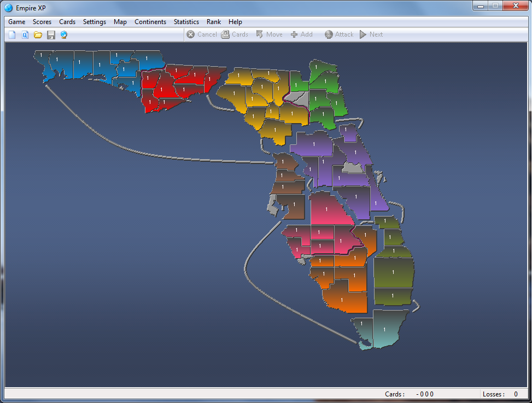Open the Scores menu
The image size is (532, 403).
point(42,22)
